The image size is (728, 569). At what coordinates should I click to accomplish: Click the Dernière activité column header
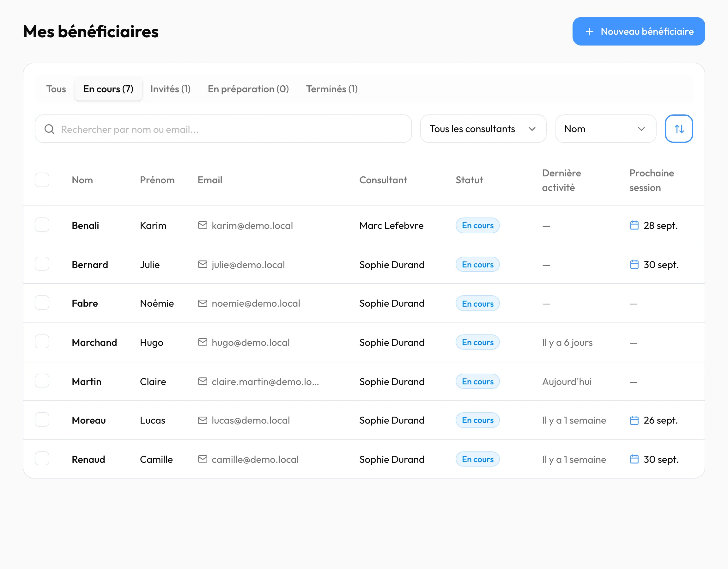pyautogui.click(x=561, y=180)
